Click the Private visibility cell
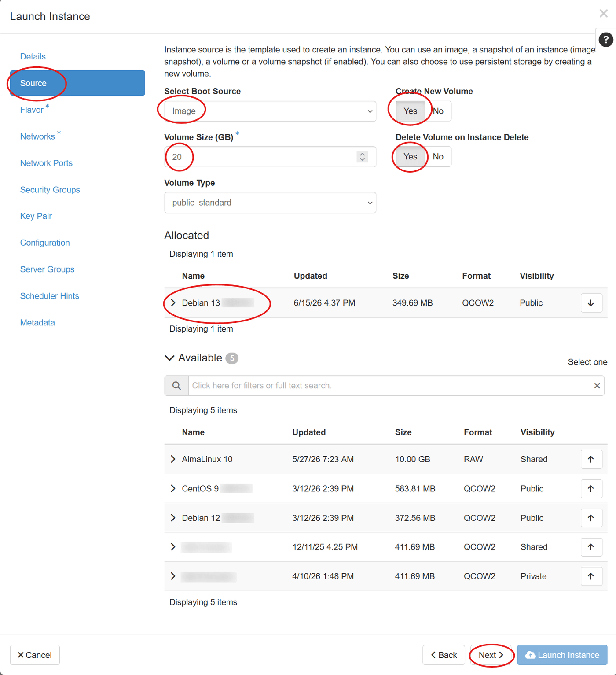This screenshot has width=616, height=675. 533,576
